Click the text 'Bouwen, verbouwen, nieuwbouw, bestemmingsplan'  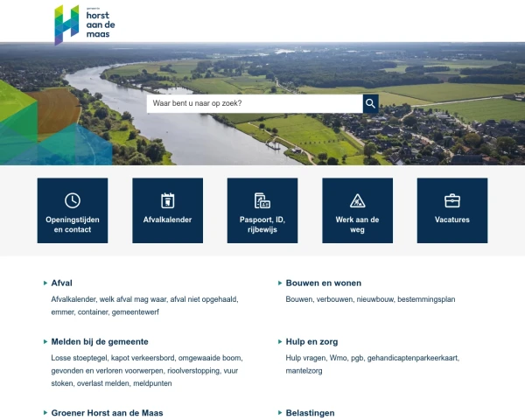[370, 299]
